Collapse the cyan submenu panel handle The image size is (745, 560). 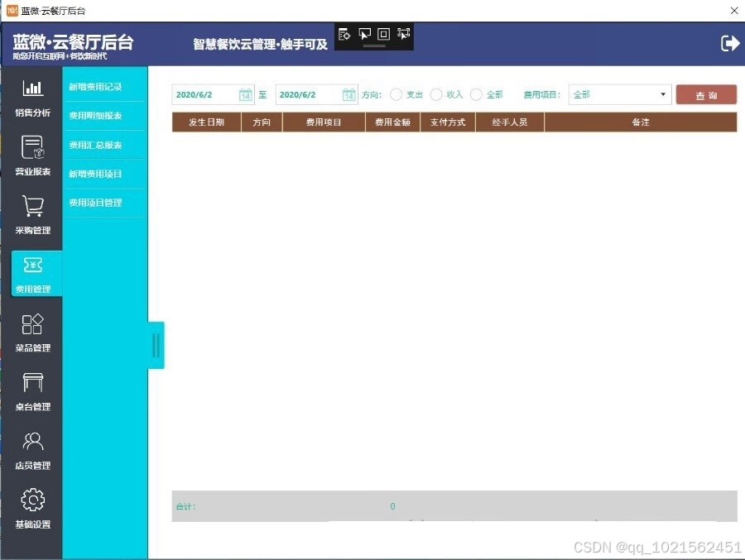point(156,345)
